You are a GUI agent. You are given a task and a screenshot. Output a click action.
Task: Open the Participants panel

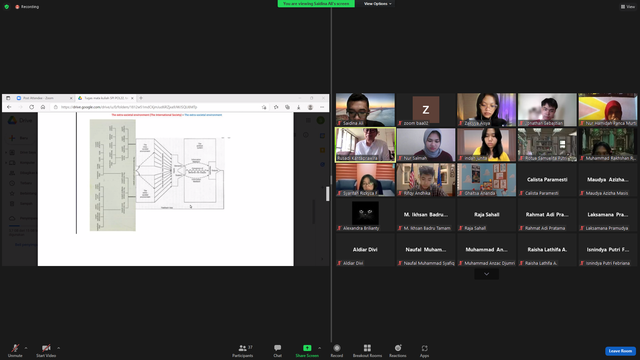tap(243, 351)
